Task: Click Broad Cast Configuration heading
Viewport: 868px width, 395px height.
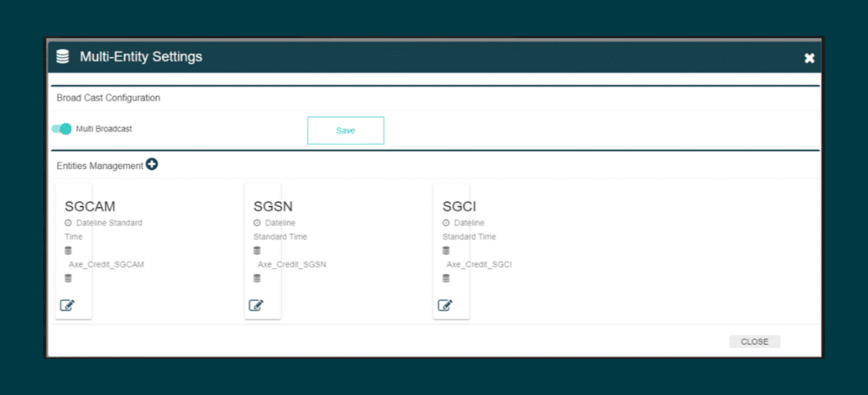Action: coord(108,98)
